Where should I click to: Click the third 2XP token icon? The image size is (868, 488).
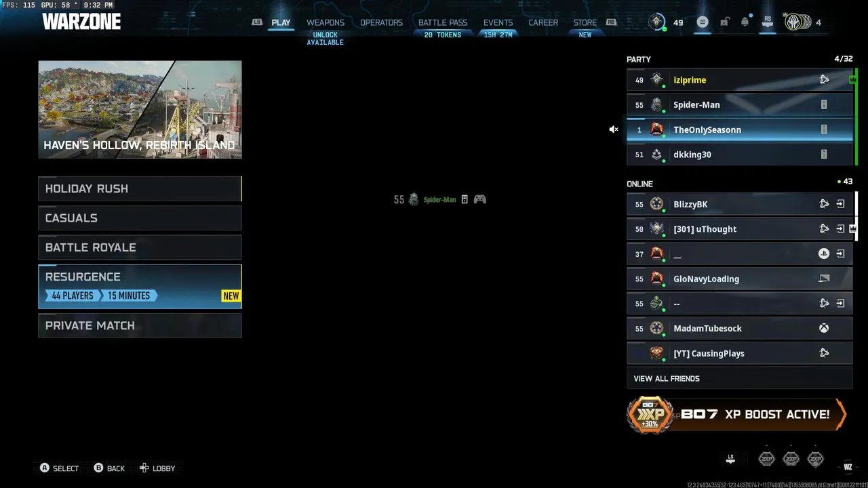point(815,459)
